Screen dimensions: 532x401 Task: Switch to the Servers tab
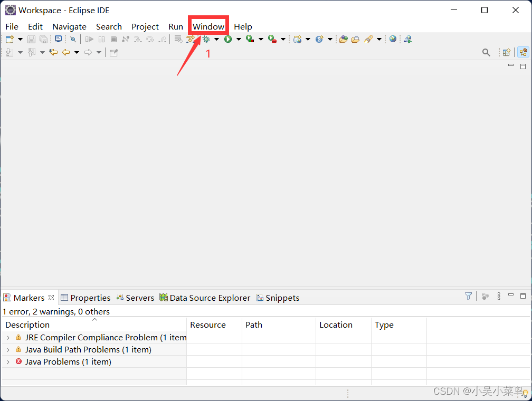click(135, 298)
